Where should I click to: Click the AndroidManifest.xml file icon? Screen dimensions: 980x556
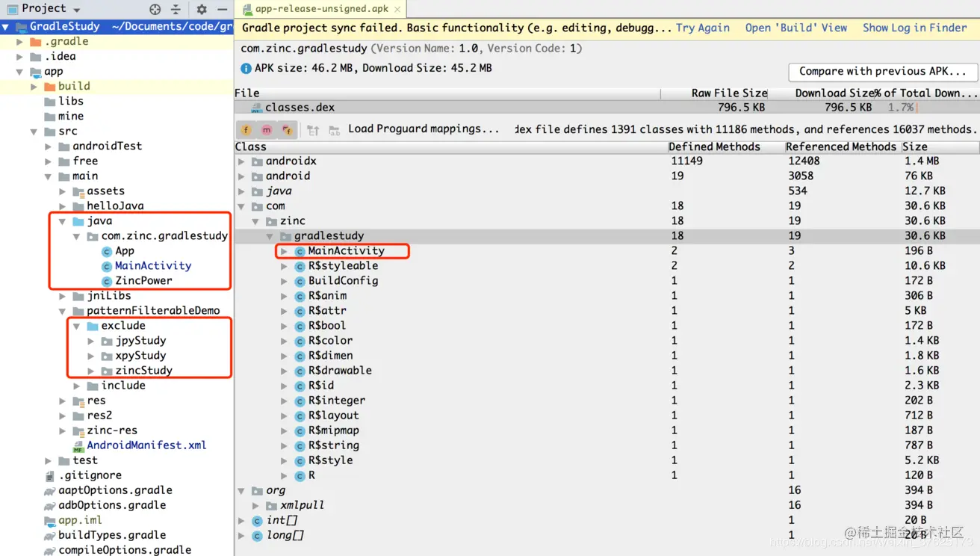point(78,445)
